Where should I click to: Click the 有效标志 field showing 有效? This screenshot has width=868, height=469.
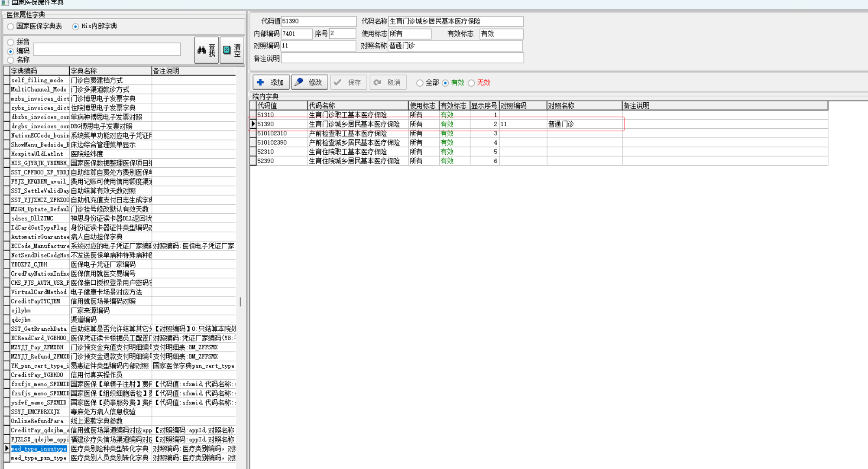click(501, 34)
